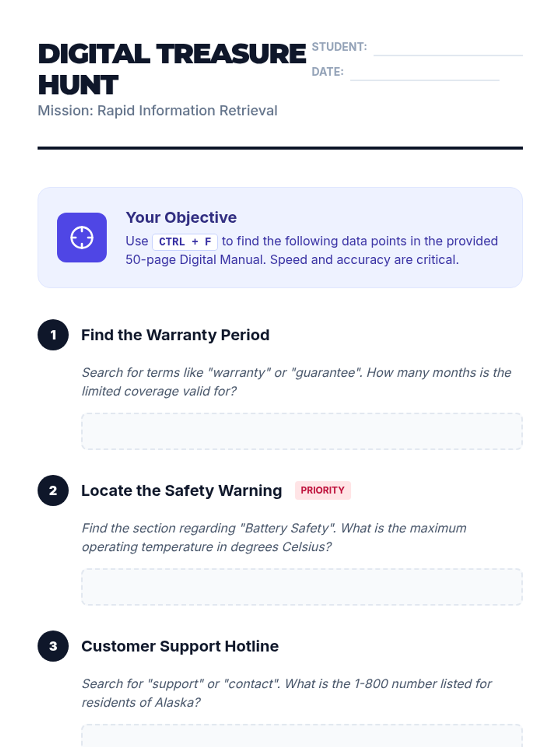Select the Locate the Safety Warning heading
The width and height of the screenshot is (560, 747).
pos(182,491)
